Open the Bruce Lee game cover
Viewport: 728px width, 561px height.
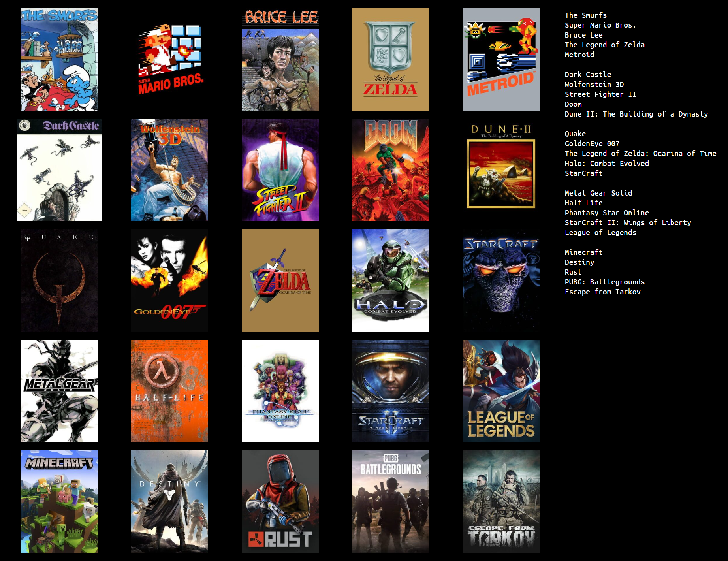(280, 59)
